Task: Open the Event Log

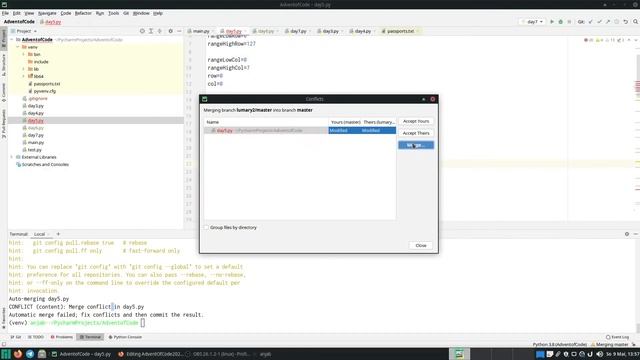Action: (x=618, y=337)
